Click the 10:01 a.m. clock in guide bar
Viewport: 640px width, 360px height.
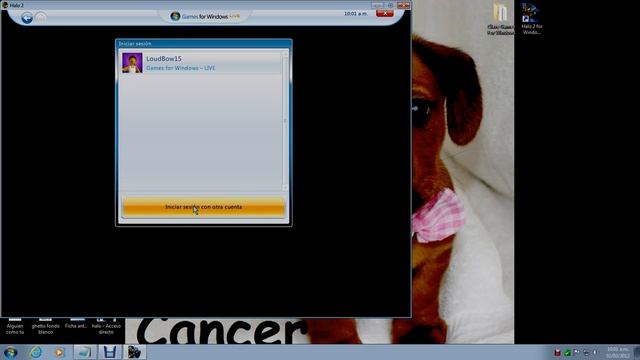click(x=356, y=13)
